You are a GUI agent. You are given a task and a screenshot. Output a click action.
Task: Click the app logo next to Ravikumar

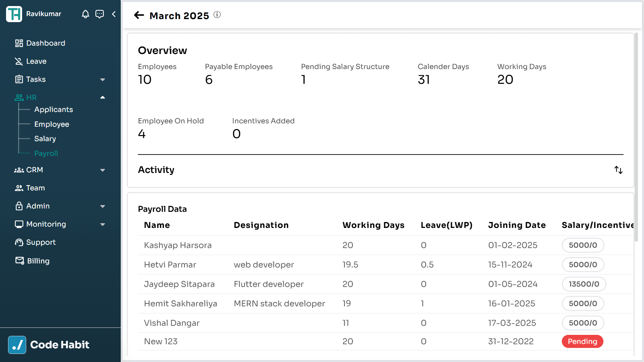(x=14, y=14)
